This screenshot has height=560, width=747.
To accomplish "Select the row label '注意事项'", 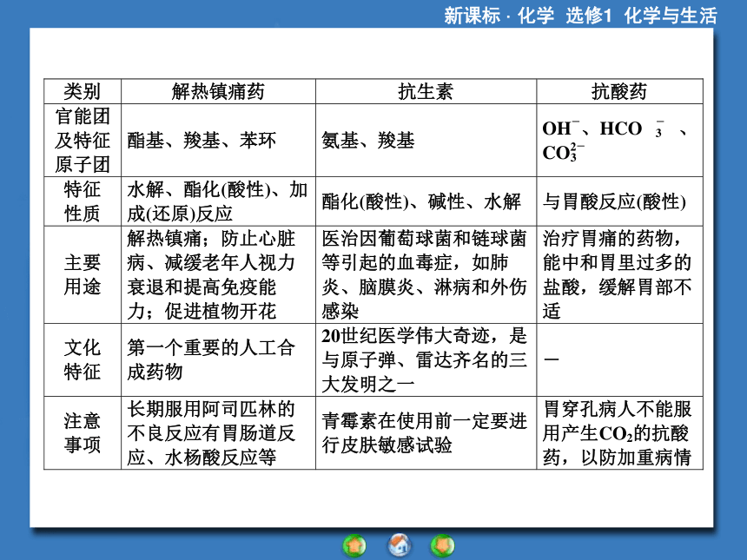I will click(x=83, y=433).
